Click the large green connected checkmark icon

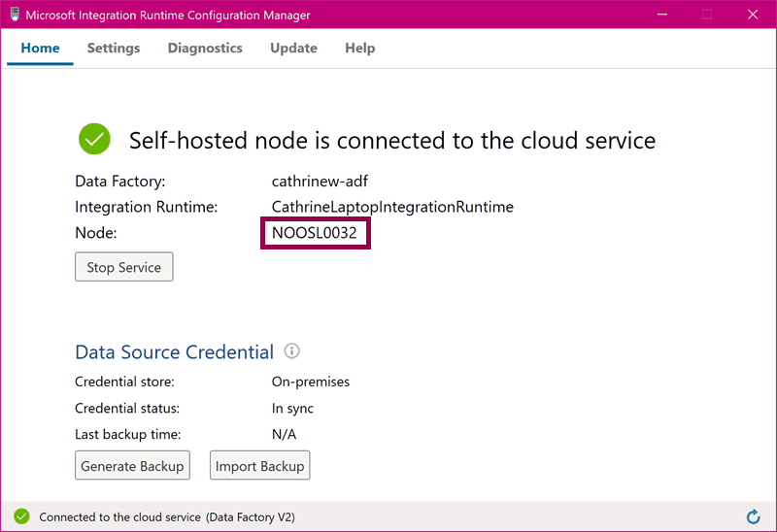pos(94,139)
